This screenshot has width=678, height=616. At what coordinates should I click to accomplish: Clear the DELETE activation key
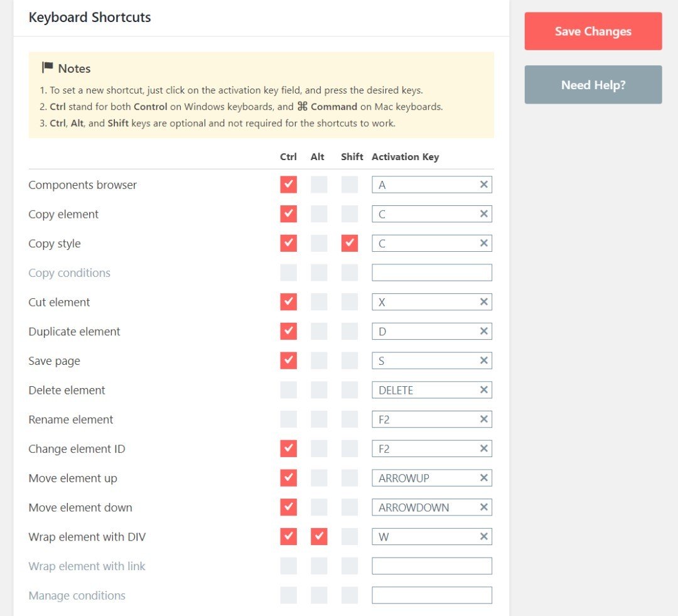pyautogui.click(x=483, y=390)
